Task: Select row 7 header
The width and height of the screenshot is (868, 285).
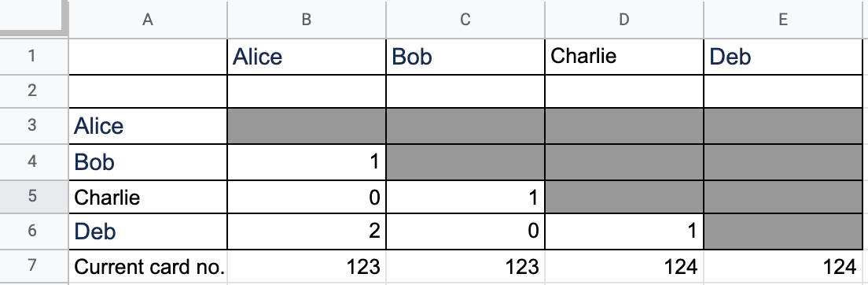Action: 33,267
